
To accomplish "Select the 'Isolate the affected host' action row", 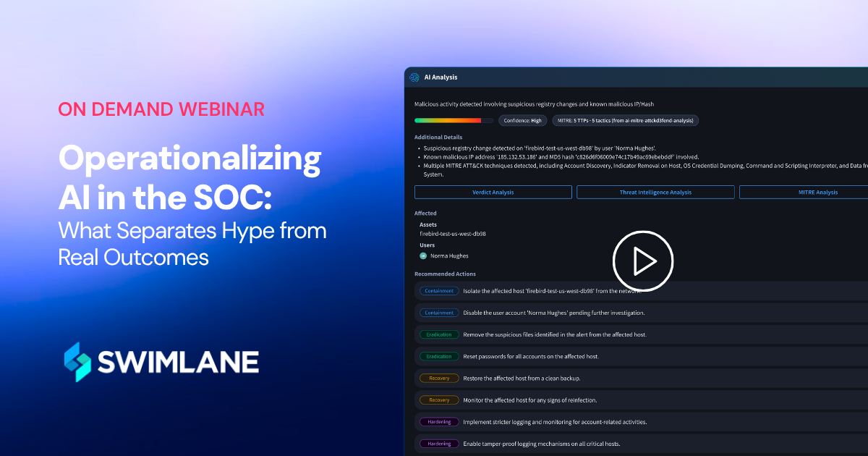I will coord(641,291).
